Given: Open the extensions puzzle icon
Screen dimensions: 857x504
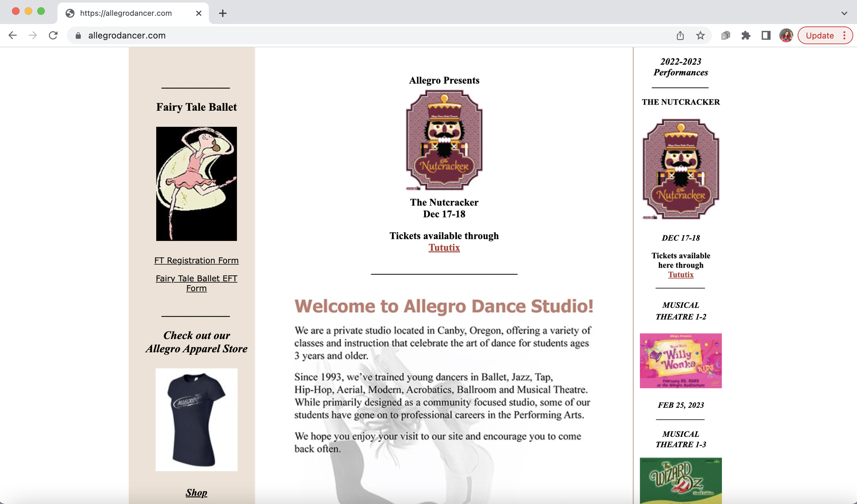Looking at the screenshot, I should [746, 35].
